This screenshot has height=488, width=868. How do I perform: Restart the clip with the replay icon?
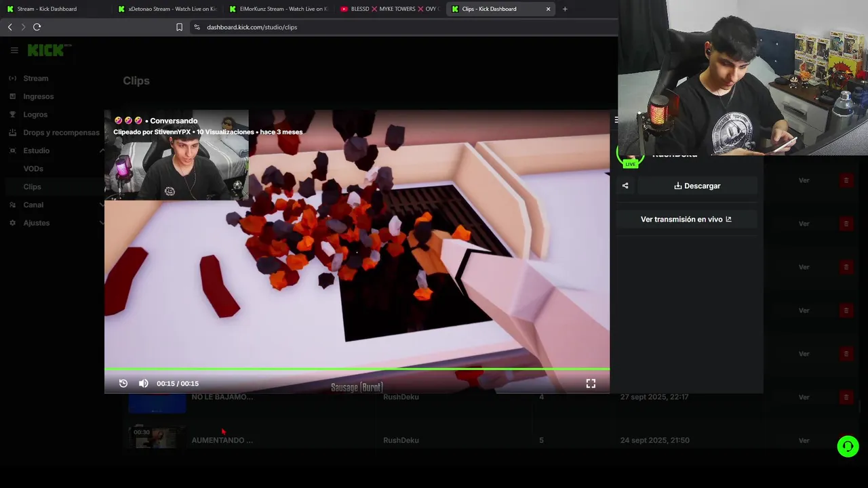click(x=123, y=384)
